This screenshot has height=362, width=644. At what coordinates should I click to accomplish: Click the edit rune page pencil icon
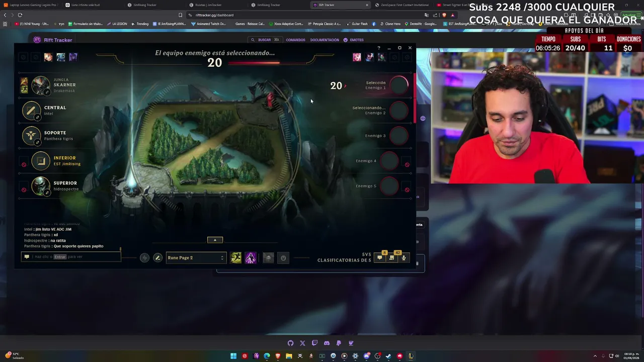pos(157,258)
